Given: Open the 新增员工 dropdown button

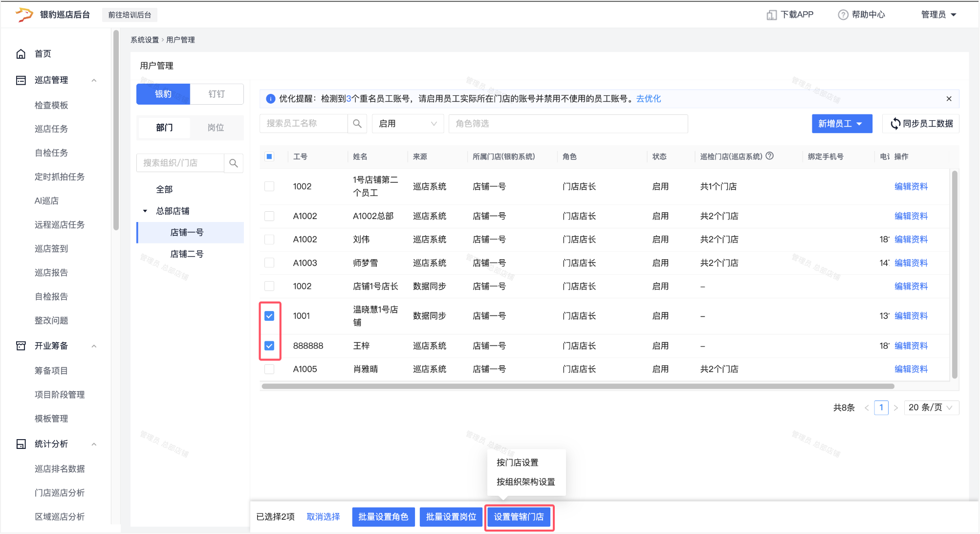Looking at the screenshot, I should tap(841, 124).
